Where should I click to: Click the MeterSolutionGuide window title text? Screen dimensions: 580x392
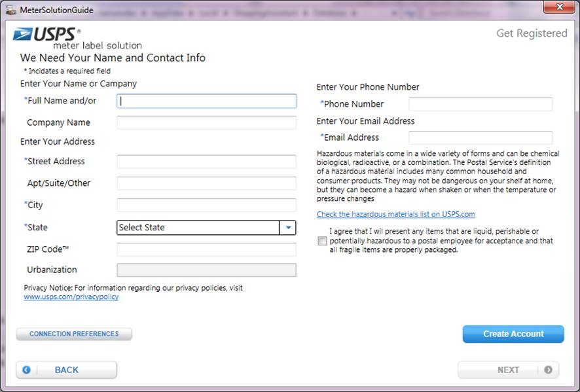click(56, 10)
